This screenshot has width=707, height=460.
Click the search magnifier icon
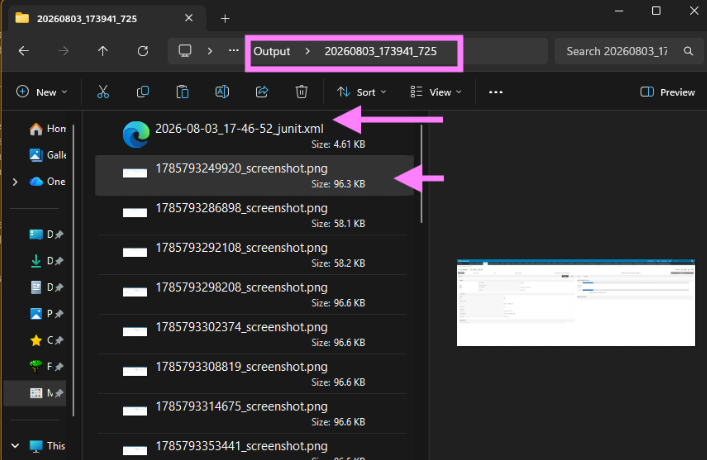pyautogui.click(x=688, y=51)
